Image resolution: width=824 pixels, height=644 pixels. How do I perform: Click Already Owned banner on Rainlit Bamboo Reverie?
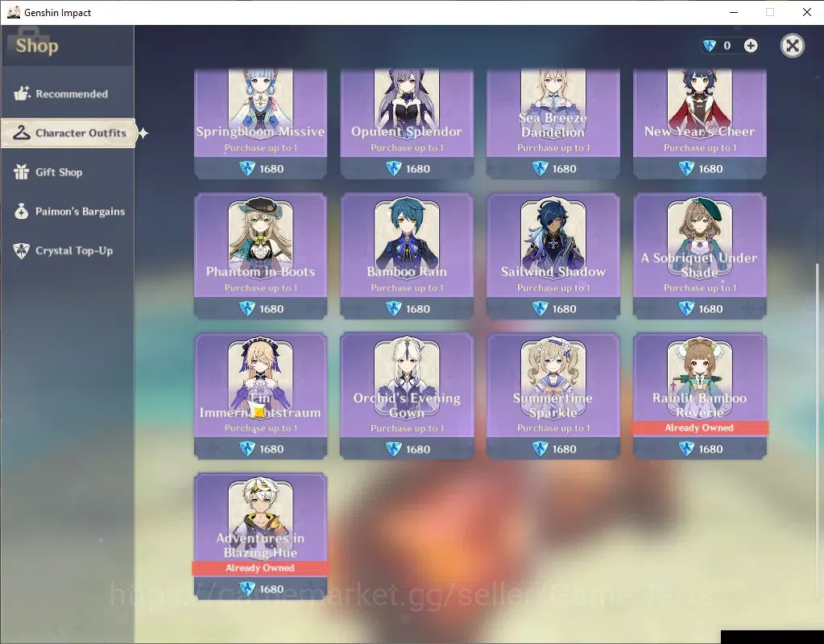[699, 427]
